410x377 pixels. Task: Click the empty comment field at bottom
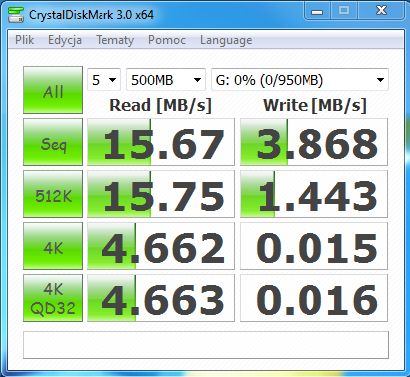click(x=206, y=345)
